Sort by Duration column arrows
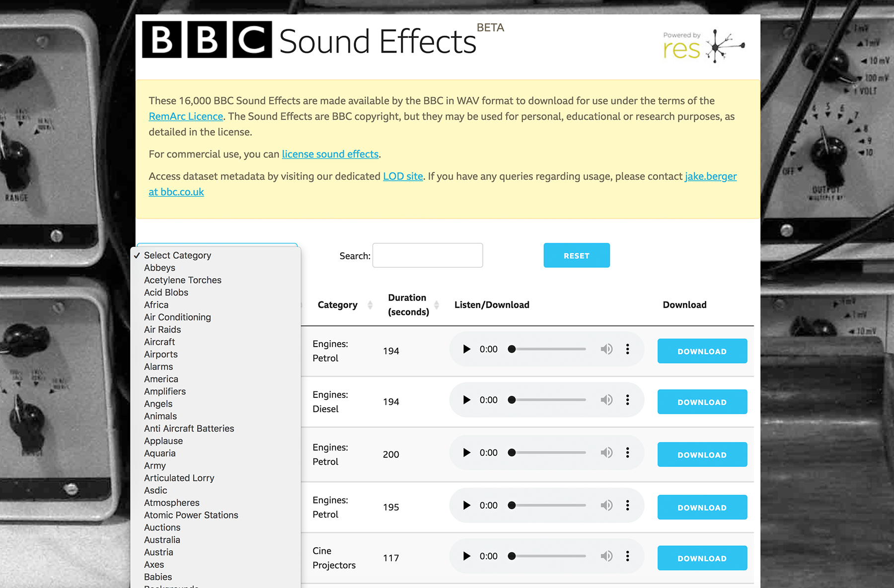 (x=437, y=305)
